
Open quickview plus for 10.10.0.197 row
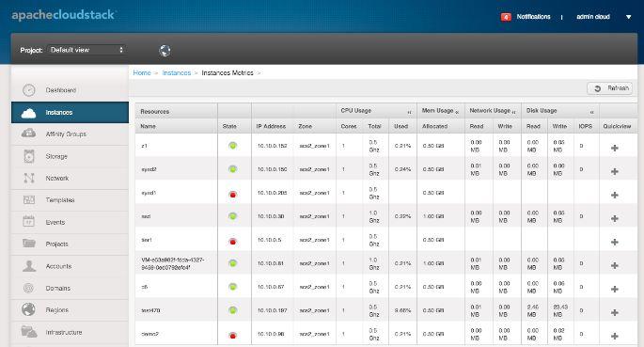615,312
